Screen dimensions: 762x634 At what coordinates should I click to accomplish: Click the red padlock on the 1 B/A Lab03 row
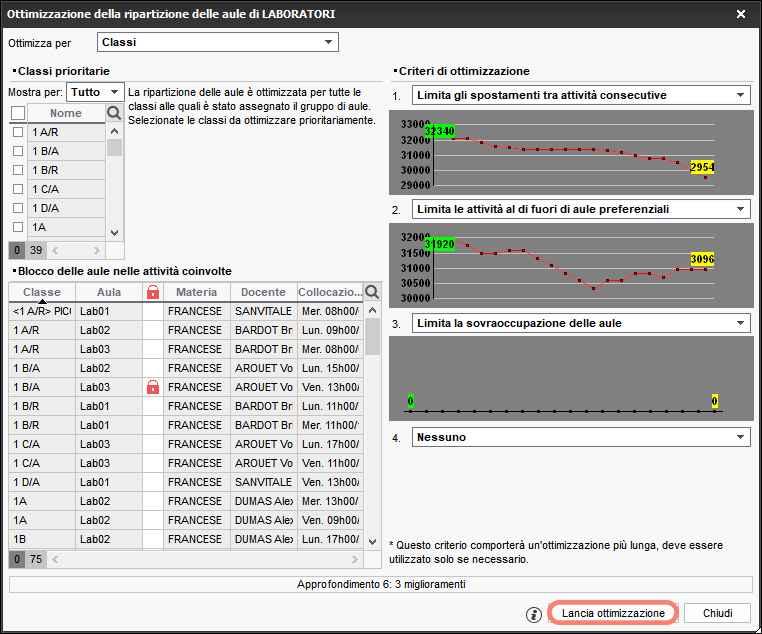pos(153,387)
